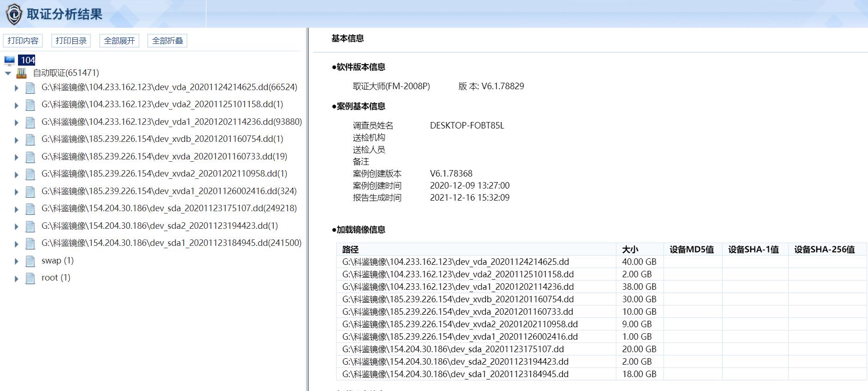The width and height of the screenshot is (868, 391).
Task: Collapse the 自动取证 tree node
Action: [8, 73]
